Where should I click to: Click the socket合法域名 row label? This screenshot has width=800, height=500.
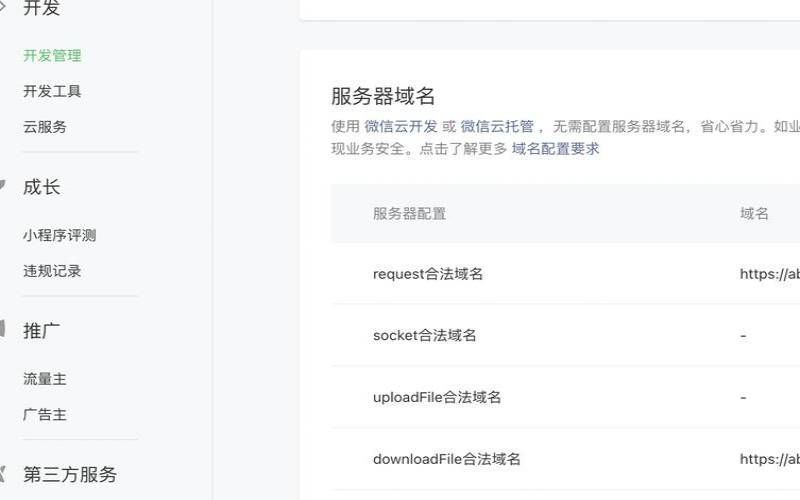point(424,336)
